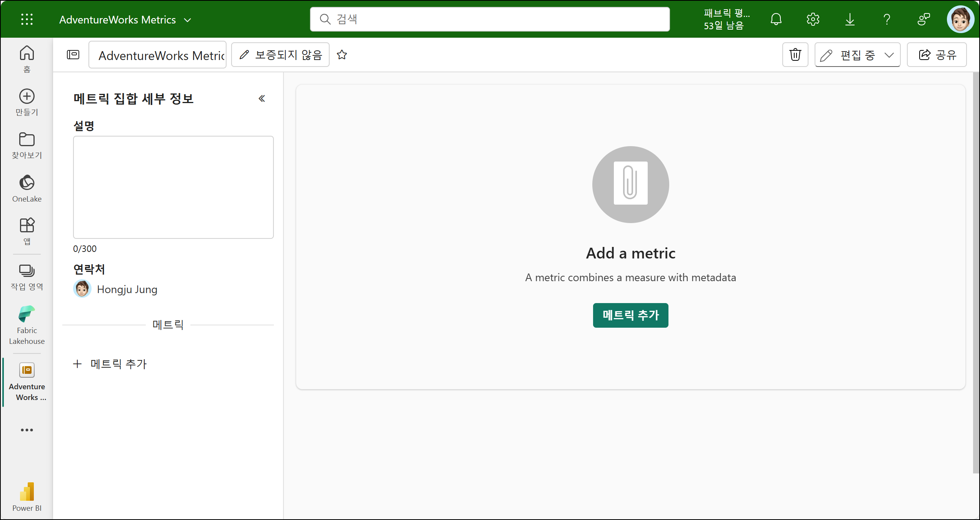The width and height of the screenshot is (980, 520).
Task: Click the 공유 share button
Action: (937, 55)
